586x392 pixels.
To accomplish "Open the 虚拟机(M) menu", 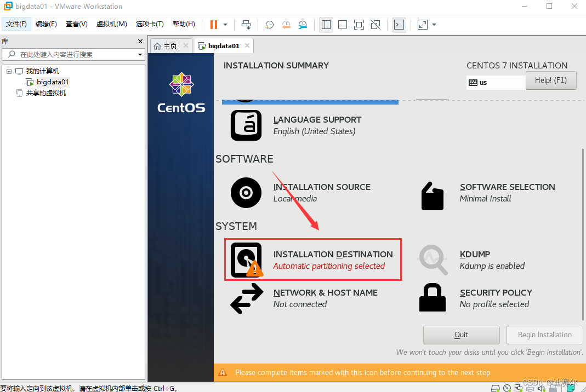I will (112, 24).
